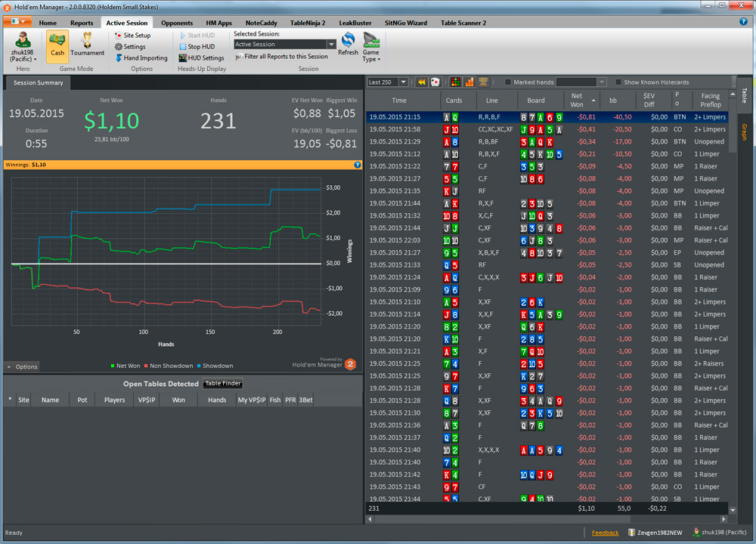Switch to the Reports tab

point(82,23)
